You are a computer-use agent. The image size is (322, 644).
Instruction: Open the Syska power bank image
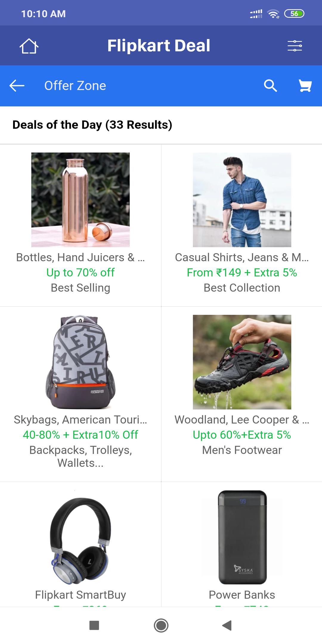[x=242, y=537]
